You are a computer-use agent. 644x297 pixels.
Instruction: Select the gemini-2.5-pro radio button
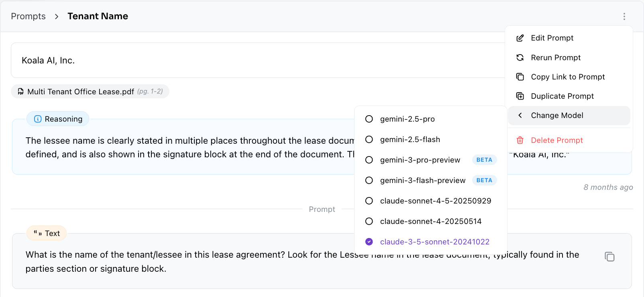(x=369, y=119)
